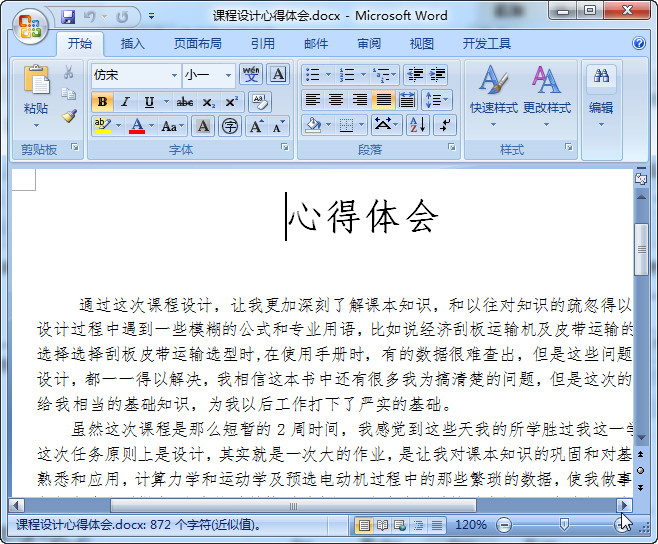
Task: Align text right
Action: [360, 100]
